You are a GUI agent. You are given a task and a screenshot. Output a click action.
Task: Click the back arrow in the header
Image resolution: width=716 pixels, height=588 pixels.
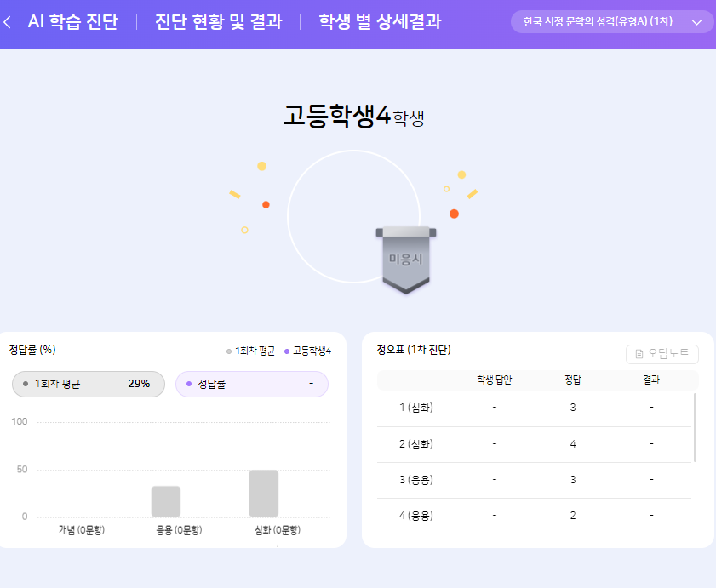(8, 22)
